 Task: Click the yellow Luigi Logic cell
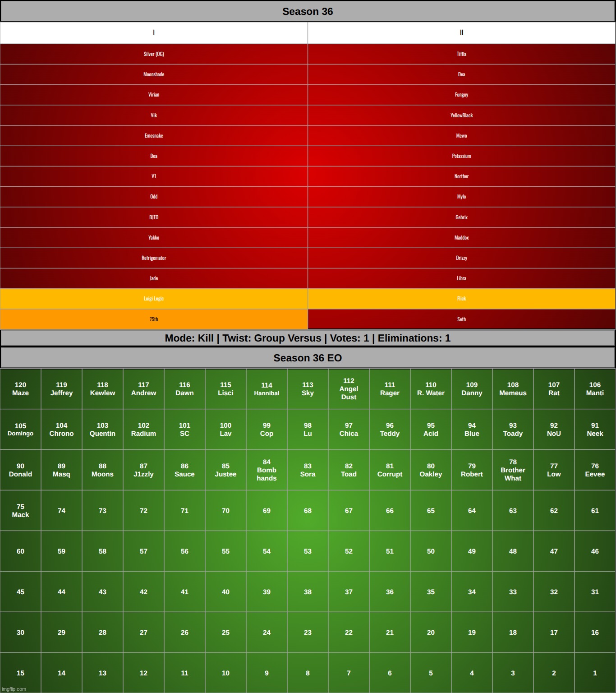click(x=154, y=299)
